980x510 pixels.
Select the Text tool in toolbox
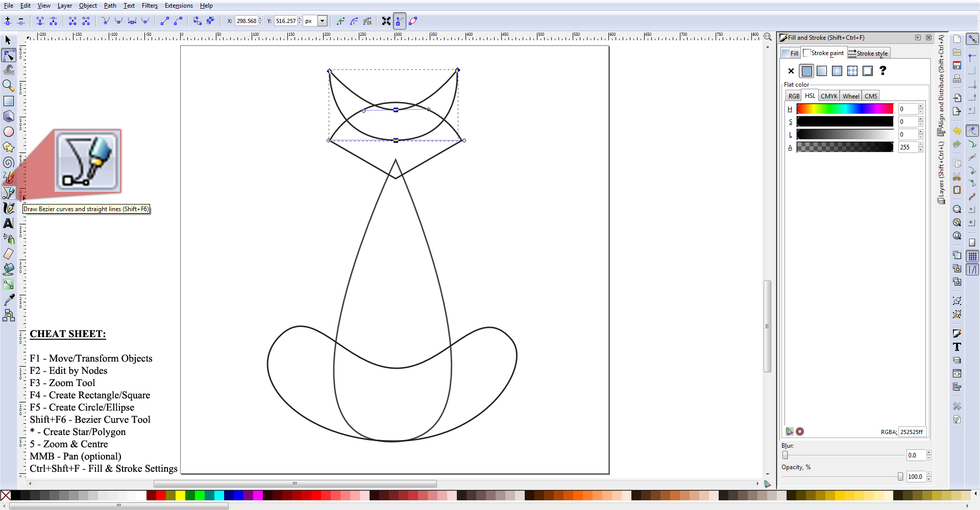pyautogui.click(x=9, y=223)
